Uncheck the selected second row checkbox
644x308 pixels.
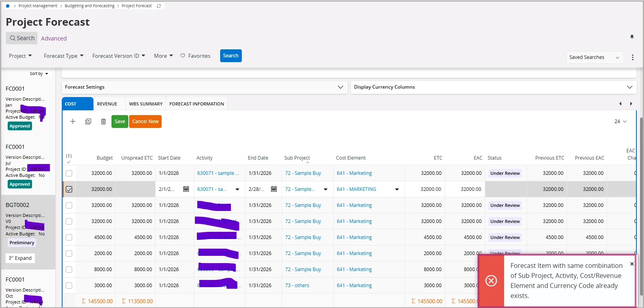[69, 189]
